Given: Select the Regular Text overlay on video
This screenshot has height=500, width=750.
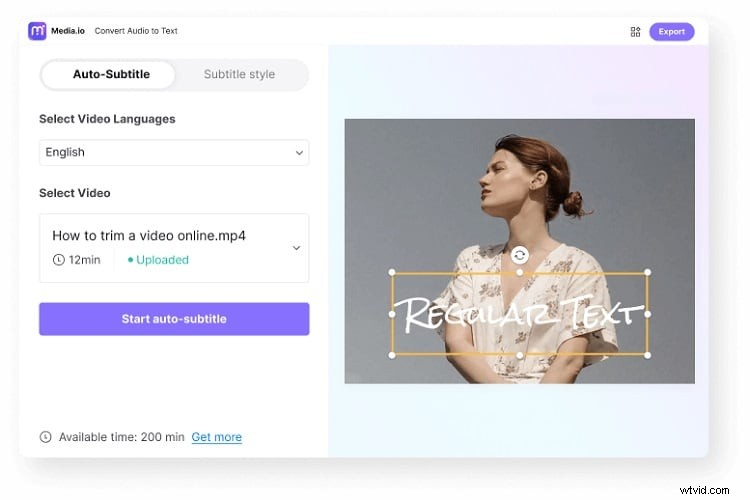Looking at the screenshot, I should click(x=519, y=314).
